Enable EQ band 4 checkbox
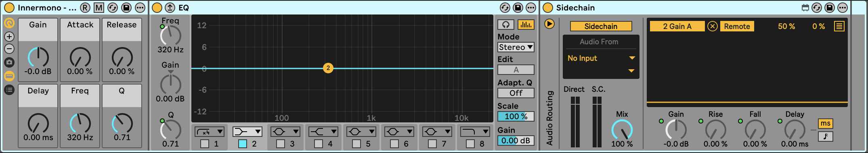This screenshot has width=868, height=153. pyautogui.click(x=319, y=144)
